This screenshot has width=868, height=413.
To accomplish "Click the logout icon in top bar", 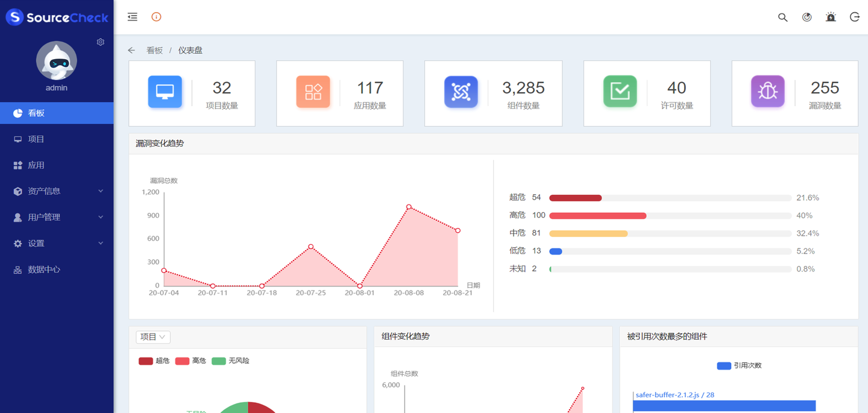I will [854, 17].
